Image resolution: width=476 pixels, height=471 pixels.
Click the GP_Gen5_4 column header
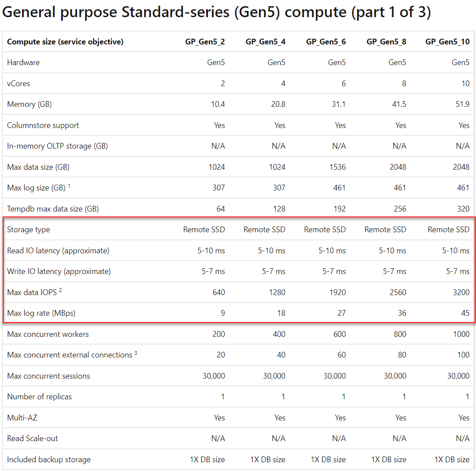point(265,42)
